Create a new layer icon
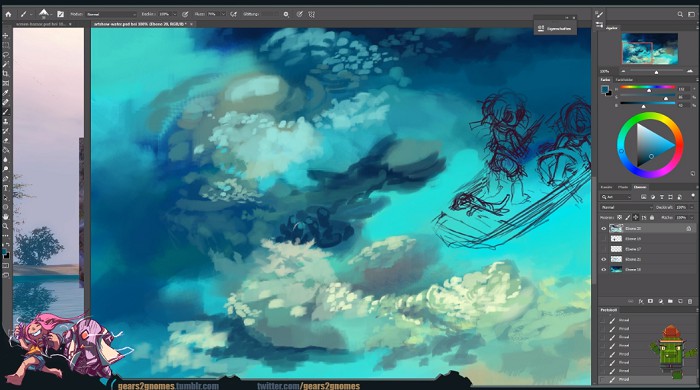Image resolution: width=700 pixels, height=390 pixels. tap(680, 302)
